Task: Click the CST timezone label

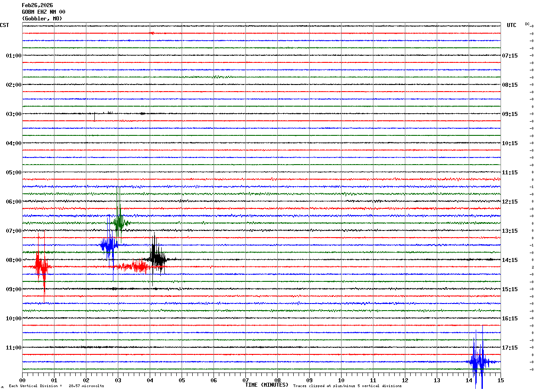Action: 4,25
